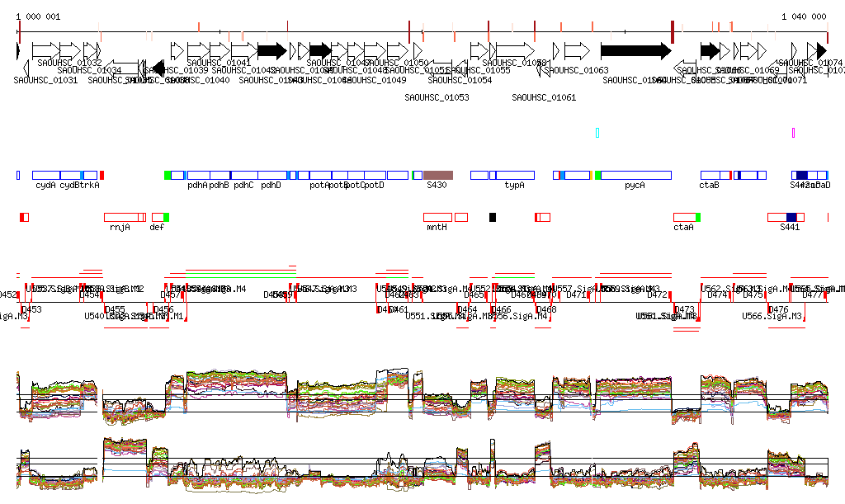Viewport: 845px width, 504px height.
Task: Click the red rnjA annotation box
Action: tap(121, 217)
